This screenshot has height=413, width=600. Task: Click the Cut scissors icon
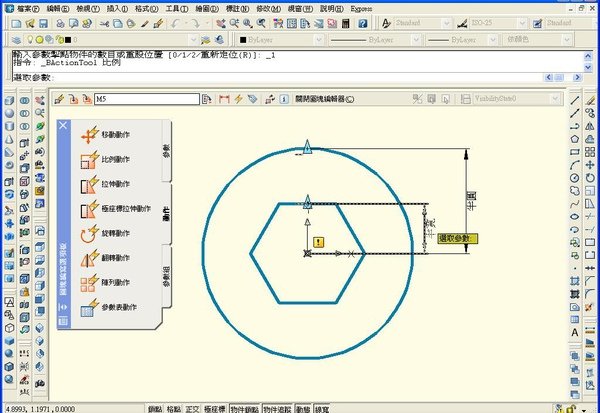point(104,23)
